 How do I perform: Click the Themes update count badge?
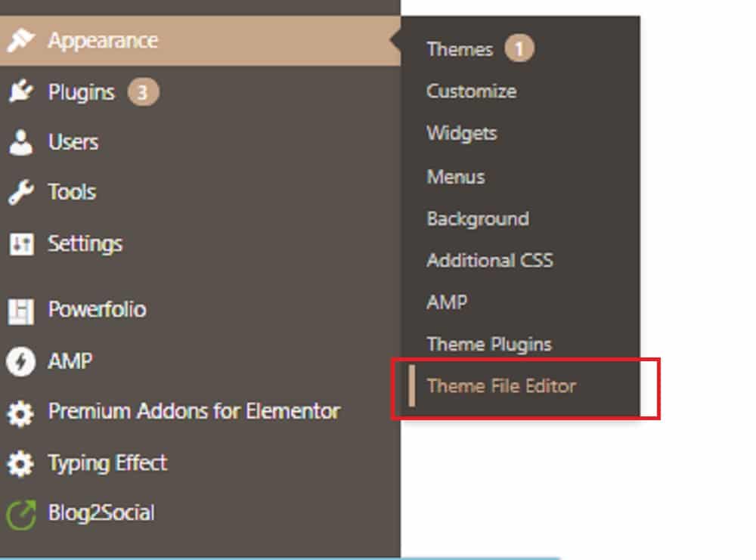(x=519, y=48)
